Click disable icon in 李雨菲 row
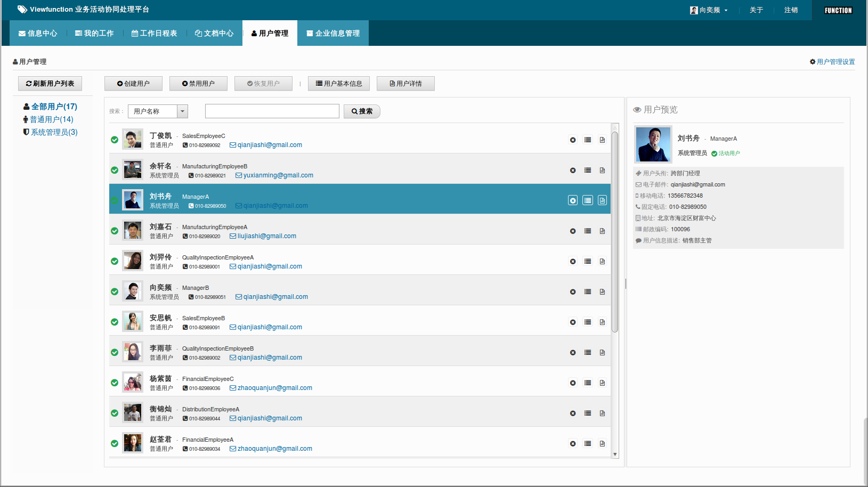The width and height of the screenshot is (868, 487). [x=573, y=353]
